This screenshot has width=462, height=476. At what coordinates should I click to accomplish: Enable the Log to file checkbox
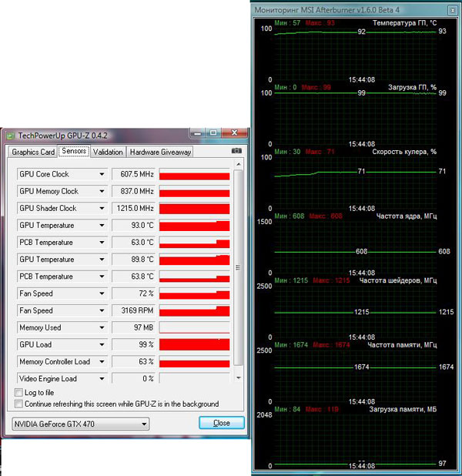18,393
